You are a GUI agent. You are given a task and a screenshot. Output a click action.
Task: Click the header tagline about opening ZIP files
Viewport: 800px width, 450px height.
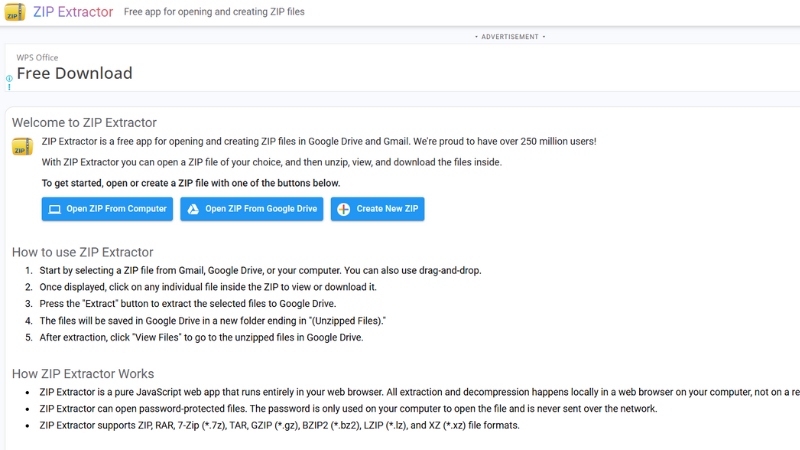point(214,13)
